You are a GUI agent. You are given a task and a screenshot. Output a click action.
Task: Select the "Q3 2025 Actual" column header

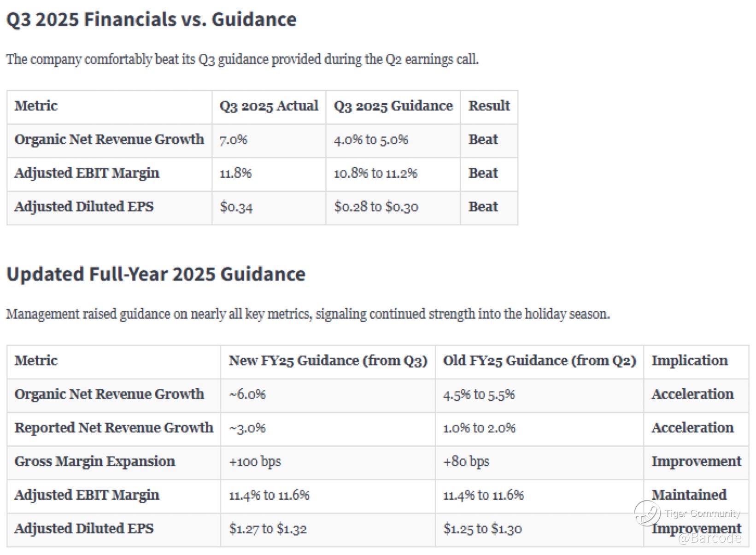pos(269,106)
